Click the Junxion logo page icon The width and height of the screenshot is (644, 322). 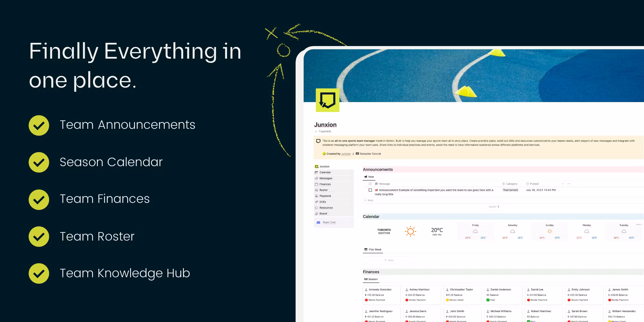[x=327, y=100]
